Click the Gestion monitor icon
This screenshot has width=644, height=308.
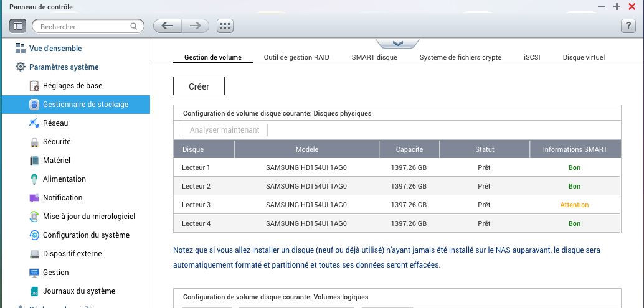coord(34,273)
